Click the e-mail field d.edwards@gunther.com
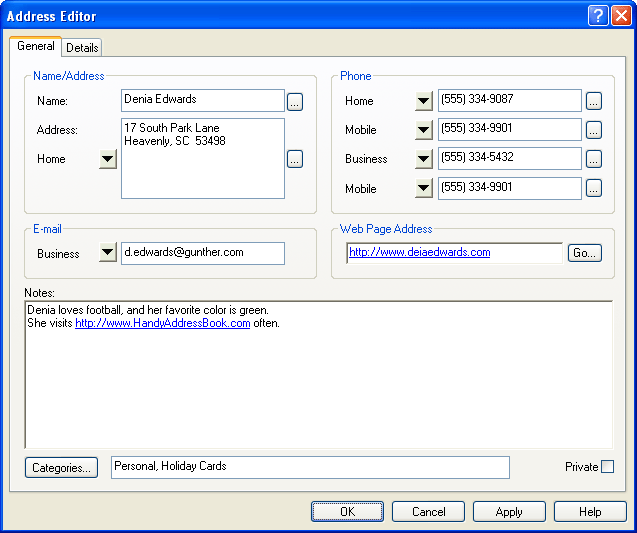The image size is (637, 533). click(203, 254)
